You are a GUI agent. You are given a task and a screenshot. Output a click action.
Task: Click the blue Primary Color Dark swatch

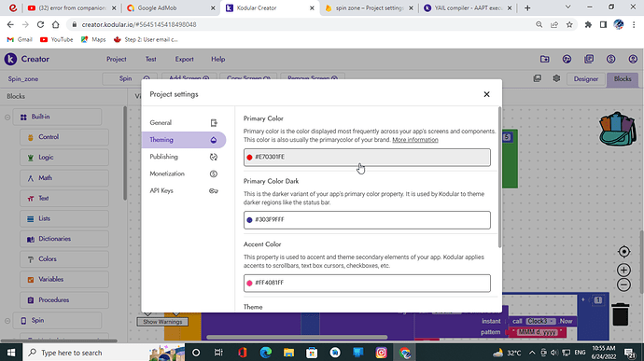(x=249, y=220)
